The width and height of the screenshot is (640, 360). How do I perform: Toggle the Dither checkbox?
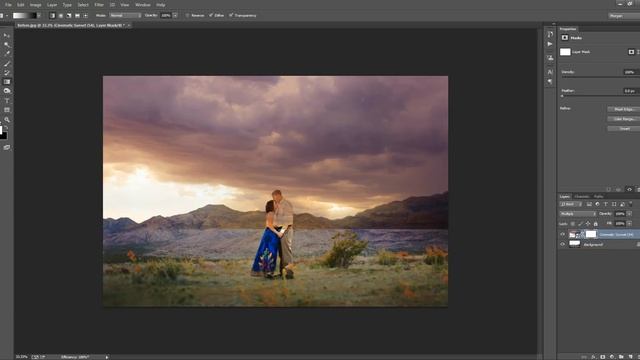tap(211, 16)
